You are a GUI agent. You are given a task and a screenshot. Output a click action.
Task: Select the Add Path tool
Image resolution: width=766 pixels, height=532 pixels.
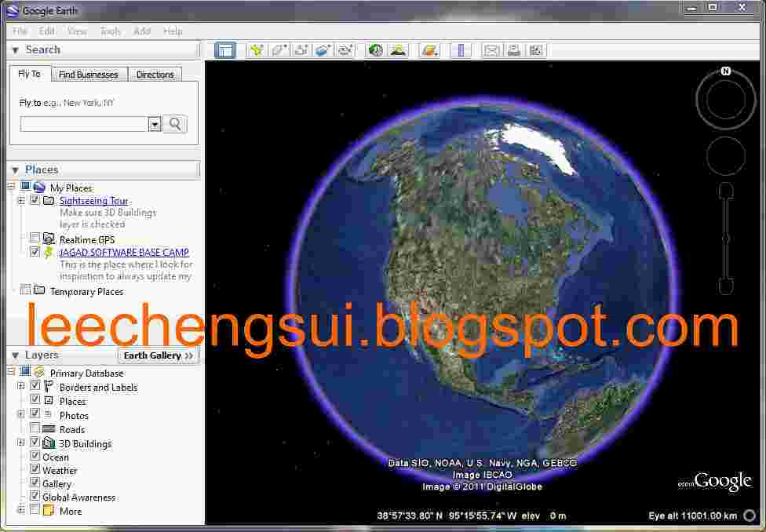click(301, 50)
